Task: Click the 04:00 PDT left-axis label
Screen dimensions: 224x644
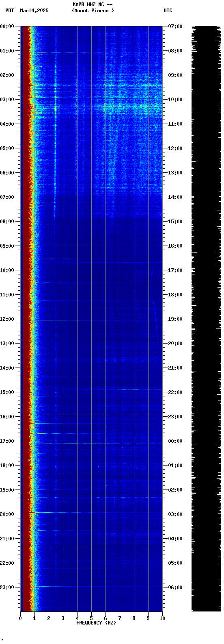Action: tap(7, 124)
